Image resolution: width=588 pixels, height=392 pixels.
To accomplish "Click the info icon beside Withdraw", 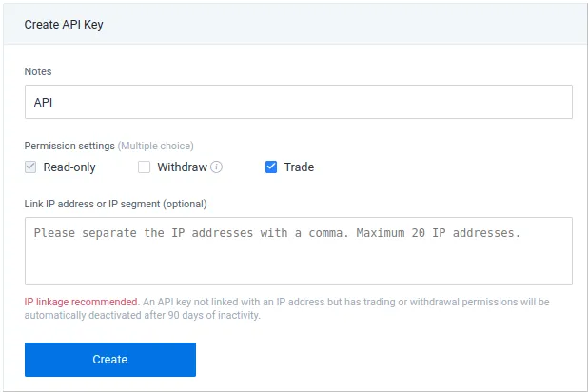I will (216, 167).
